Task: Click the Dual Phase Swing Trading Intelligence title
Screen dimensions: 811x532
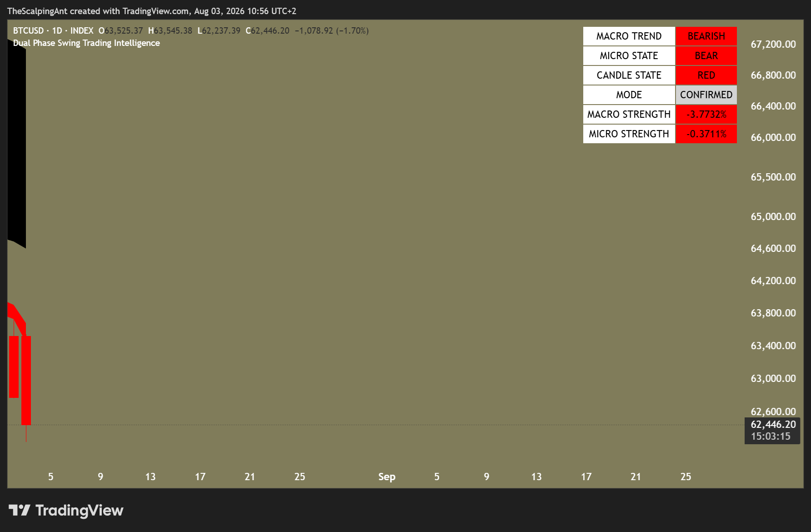Action: pyautogui.click(x=86, y=43)
